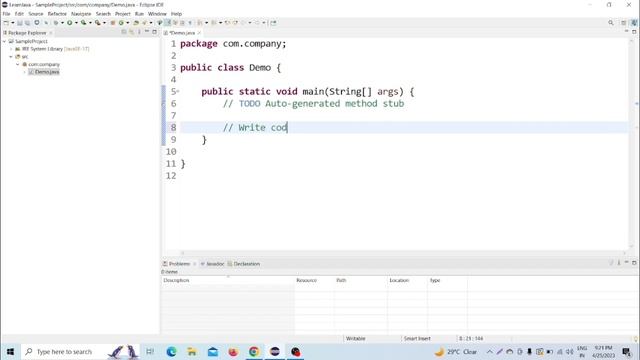Expand the Demo.java tree node
The image size is (640, 360).
[x=24, y=72]
